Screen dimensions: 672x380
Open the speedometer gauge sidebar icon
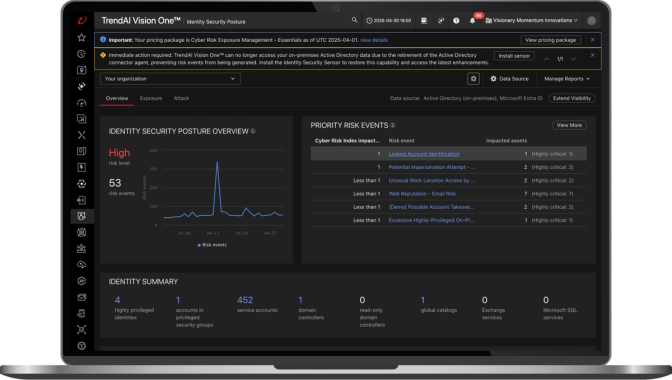[81, 103]
